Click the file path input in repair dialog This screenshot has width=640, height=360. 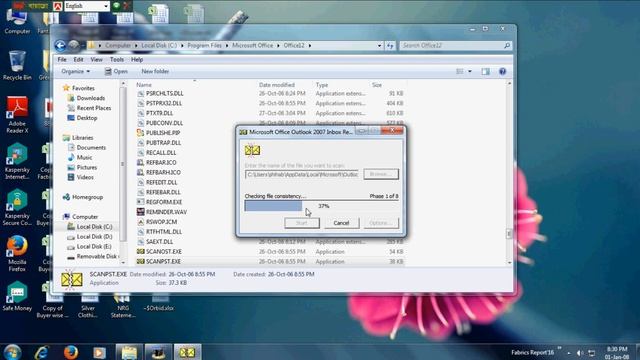point(302,175)
